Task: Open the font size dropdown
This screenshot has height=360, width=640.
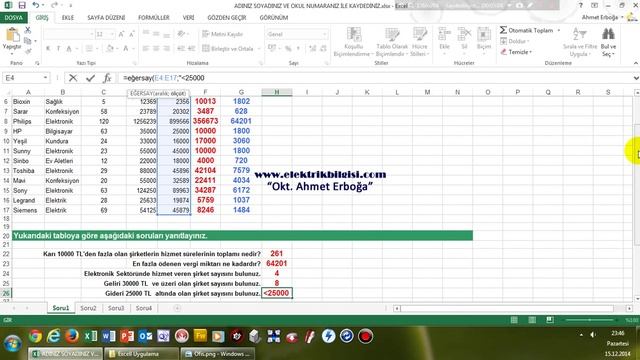Action: click(112, 35)
